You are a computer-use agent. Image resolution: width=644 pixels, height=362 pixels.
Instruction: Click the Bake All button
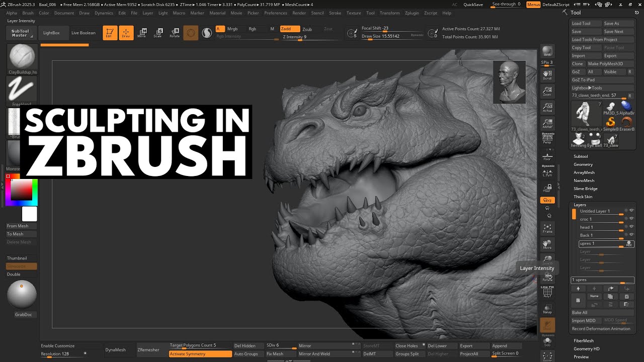tap(602, 313)
